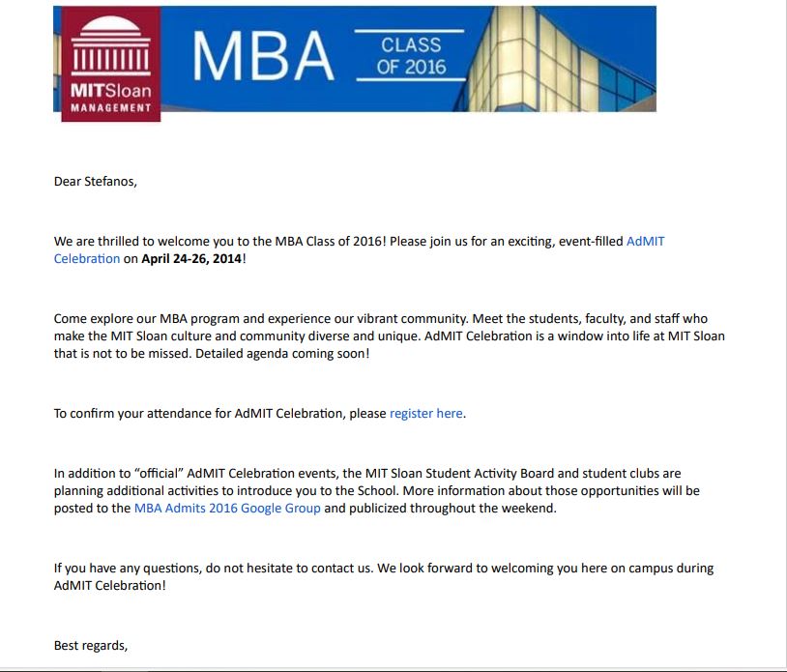Image resolution: width=787 pixels, height=672 pixels.
Task: Open the MBA Admits 2016 Google Group link
Action: [227, 508]
